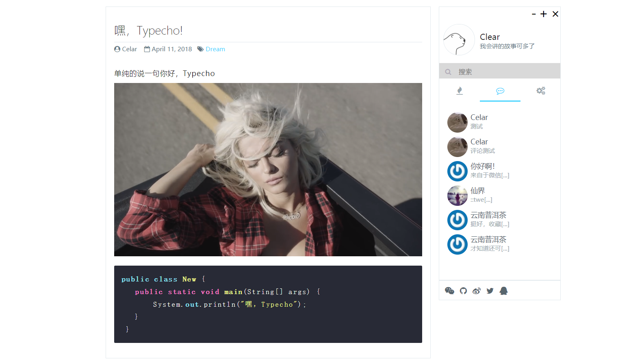Open the Twitter social icon
The width and height of the screenshot is (644, 360).
click(490, 291)
